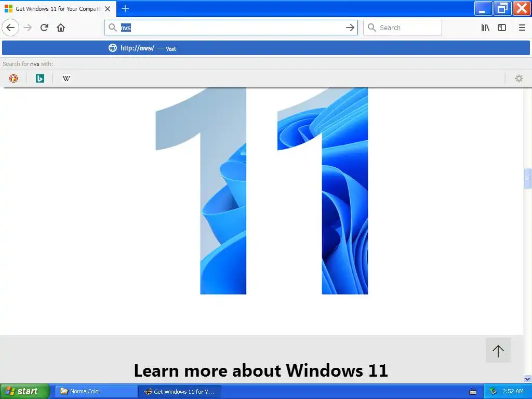
Task: Click the back-to-top arrow button
Action: point(498,351)
